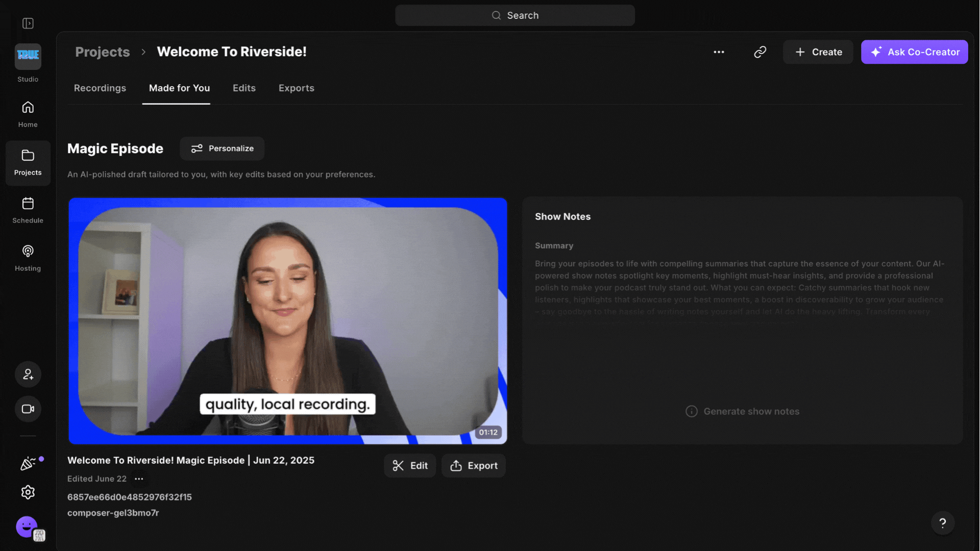The height and width of the screenshot is (551, 980).
Task: Open the settings gear icon
Action: point(28,492)
